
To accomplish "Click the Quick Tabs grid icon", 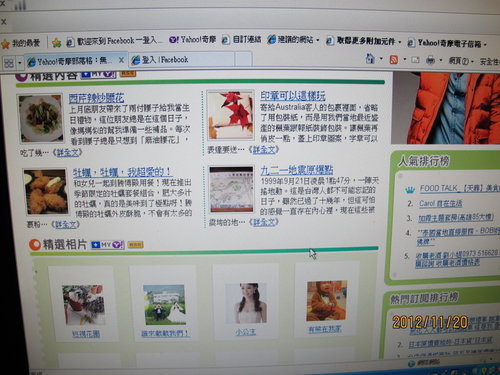I will (x=9, y=63).
